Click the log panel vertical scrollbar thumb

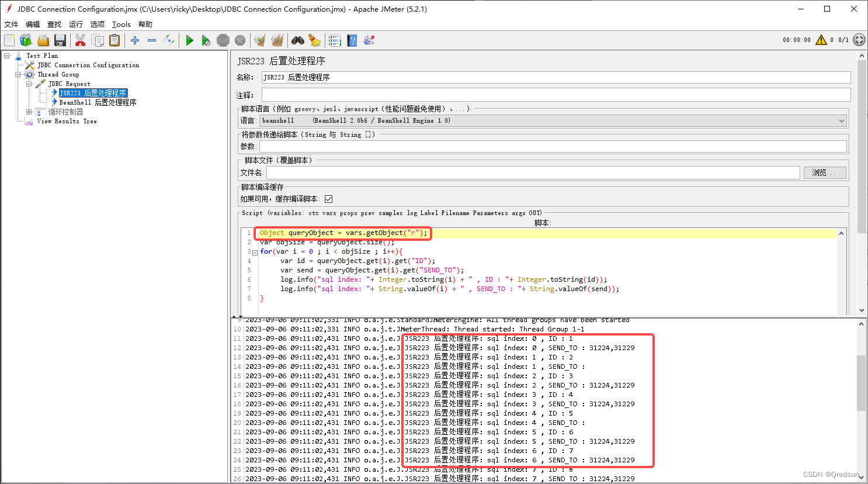(862, 383)
